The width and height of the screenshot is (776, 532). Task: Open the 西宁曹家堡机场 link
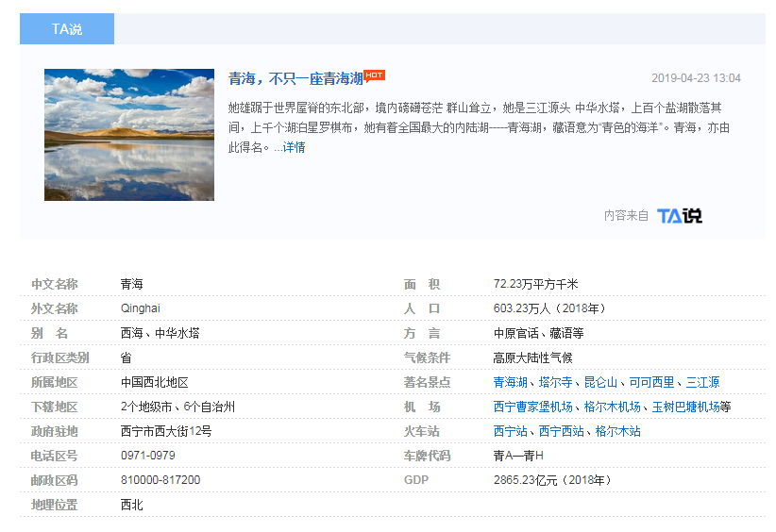(533, 407)
